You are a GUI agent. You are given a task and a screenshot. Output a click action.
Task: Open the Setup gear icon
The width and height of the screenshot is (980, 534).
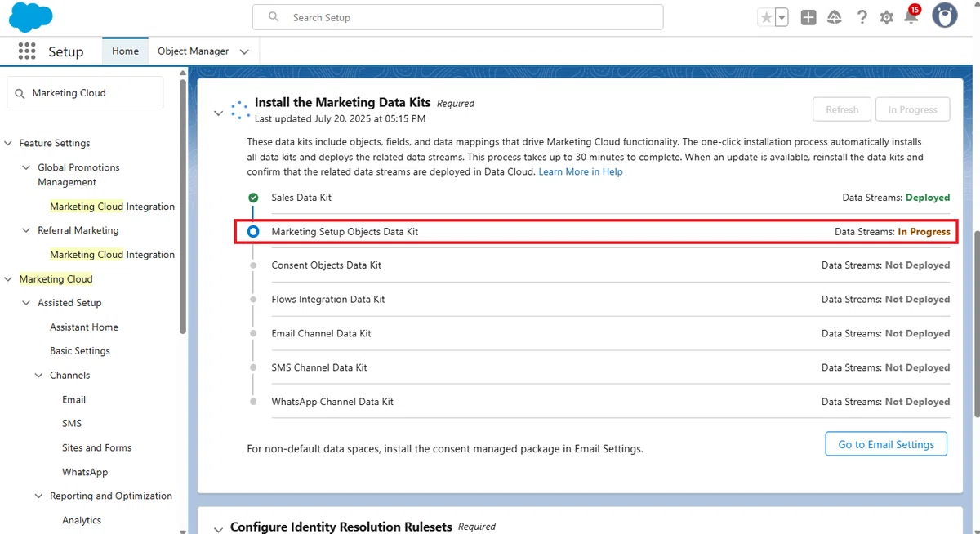(x=887, y=17)
